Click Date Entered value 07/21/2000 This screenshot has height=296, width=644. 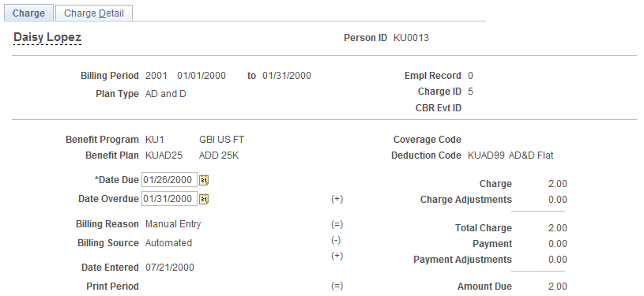pos(170,268)
